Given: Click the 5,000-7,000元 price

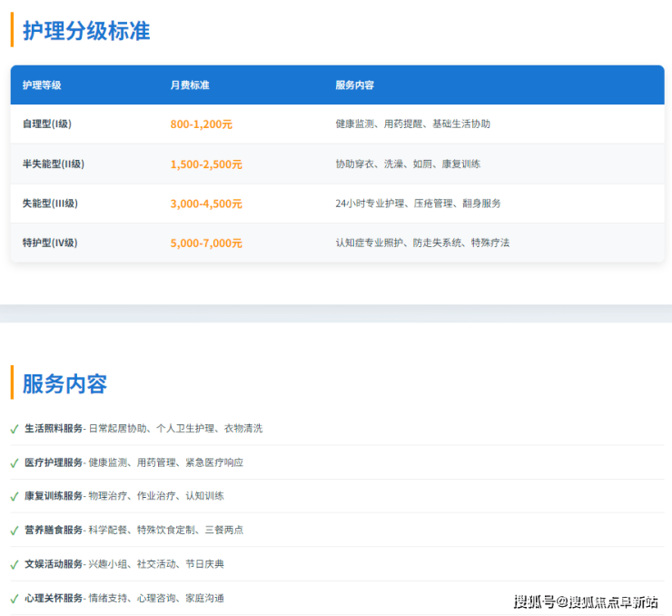Looking at the screenshot, I should pos(206,243).
